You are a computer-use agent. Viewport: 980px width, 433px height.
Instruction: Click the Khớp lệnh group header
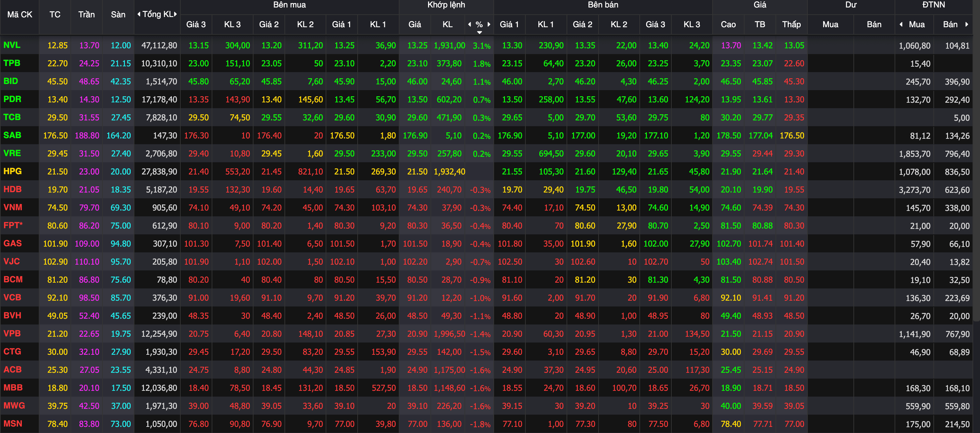446,5
